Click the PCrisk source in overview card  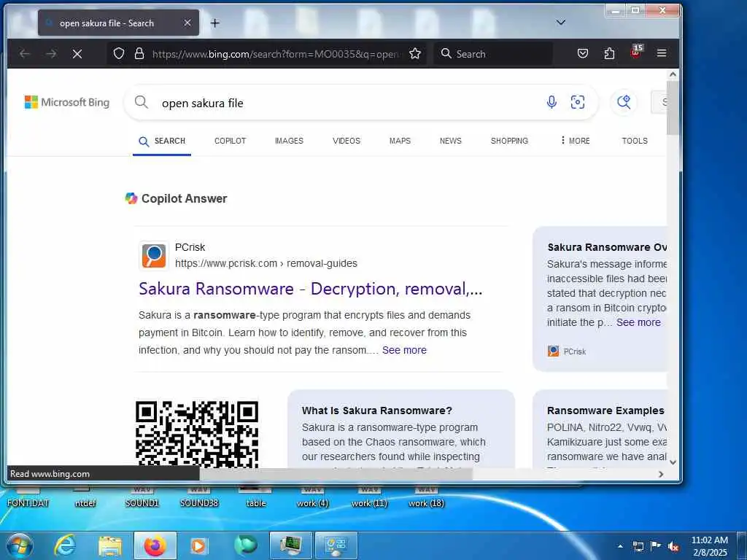(x=566, y=351)
